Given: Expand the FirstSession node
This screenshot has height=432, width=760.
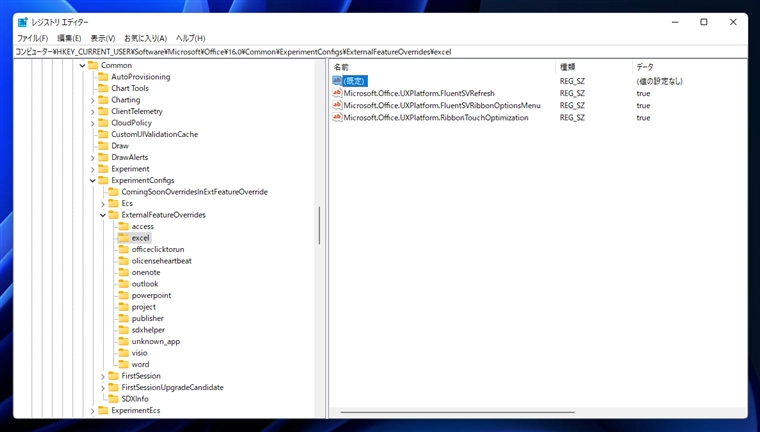Looking at the screenshot, I should click(x=103, y=376).
